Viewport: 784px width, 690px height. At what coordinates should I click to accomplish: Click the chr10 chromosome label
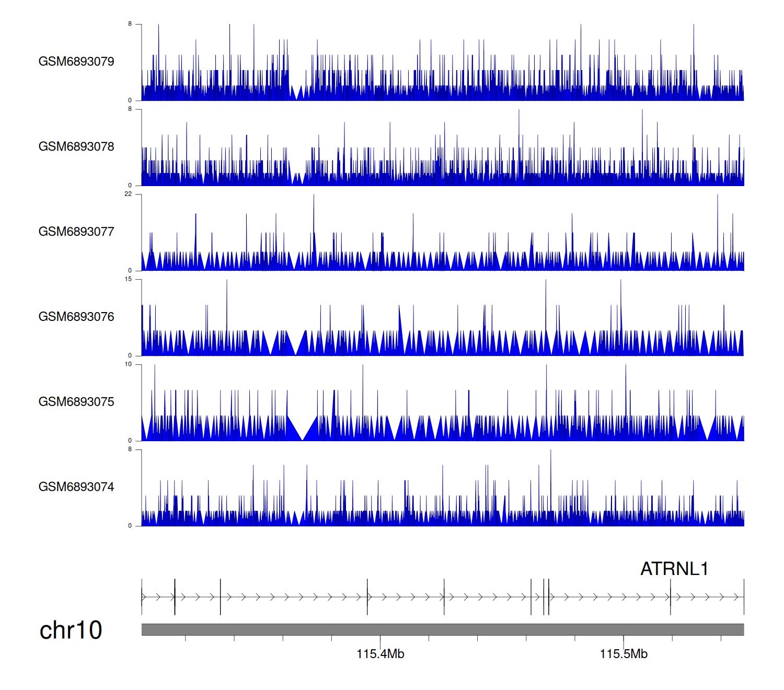coord(71,630)
